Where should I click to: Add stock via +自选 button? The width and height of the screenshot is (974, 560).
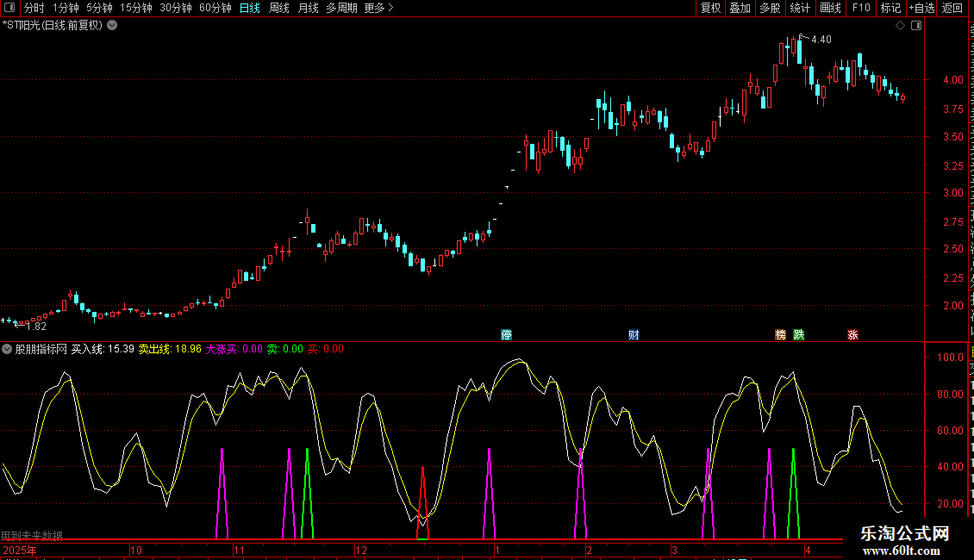click(x=921, y=8)
